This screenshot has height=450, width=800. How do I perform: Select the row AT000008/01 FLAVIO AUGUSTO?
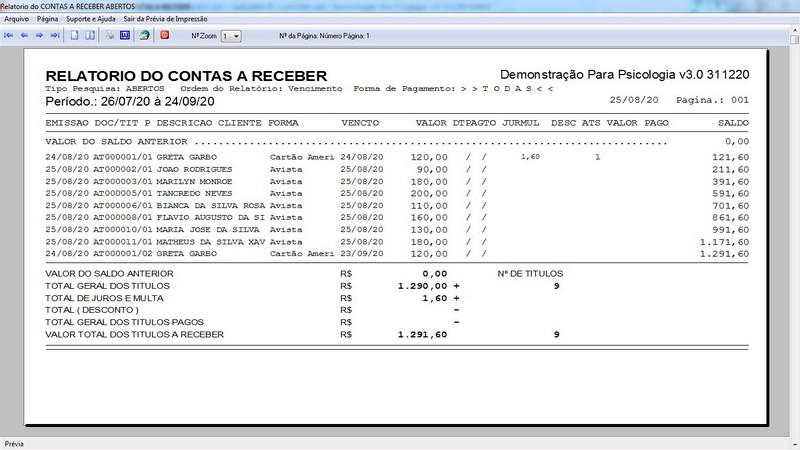coord(397,217)
